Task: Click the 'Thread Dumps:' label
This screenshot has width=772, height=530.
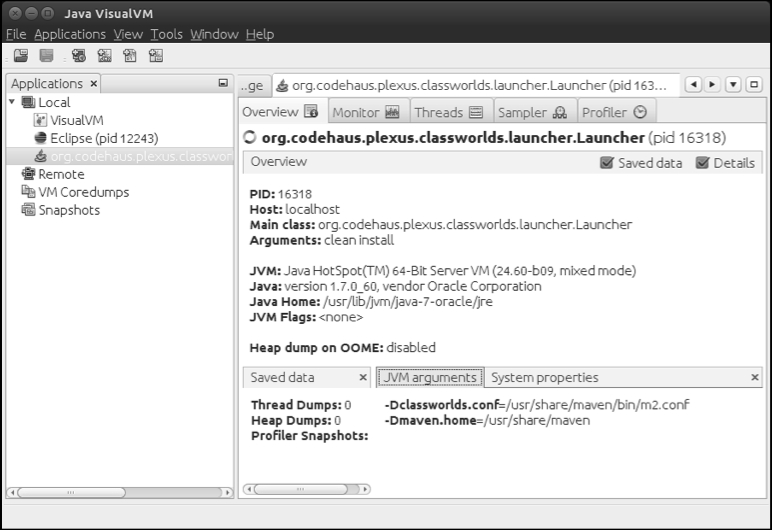Action: coord(296,405)
